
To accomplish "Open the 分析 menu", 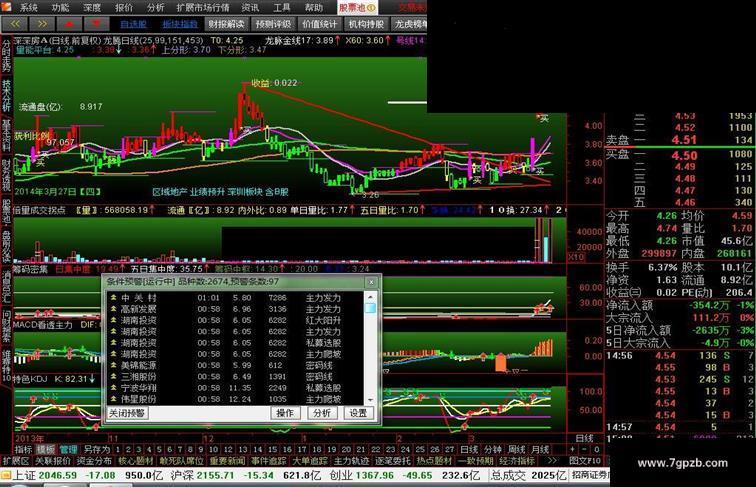I will coord(155,7).
